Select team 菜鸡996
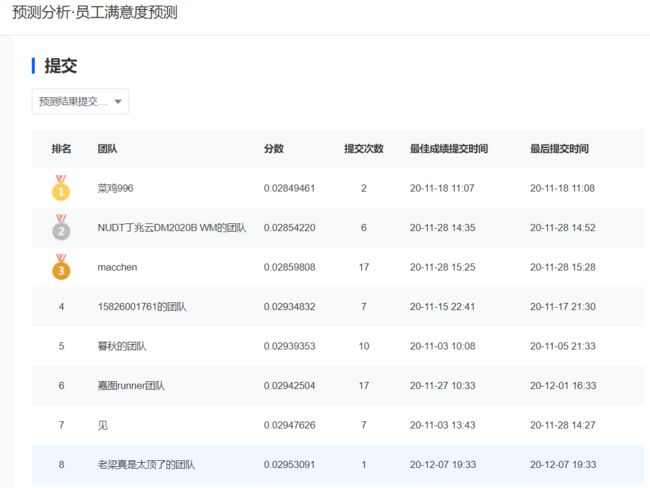 tap(115, 188)
